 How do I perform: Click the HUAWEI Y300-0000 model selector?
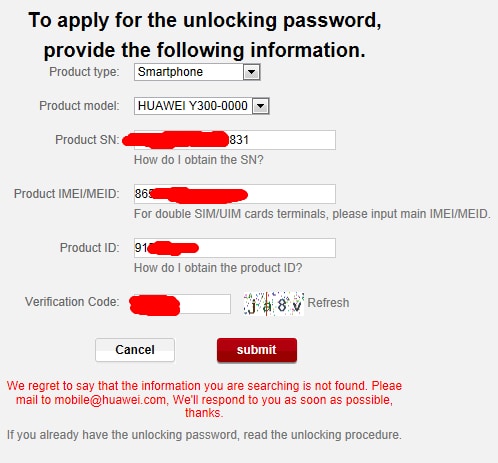click(x=201, y=106)
